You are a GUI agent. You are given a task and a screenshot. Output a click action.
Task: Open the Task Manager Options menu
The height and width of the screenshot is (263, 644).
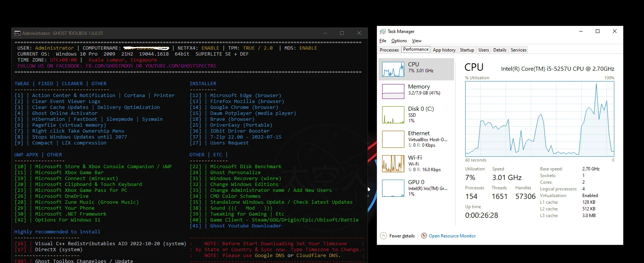tap(399, 41)
